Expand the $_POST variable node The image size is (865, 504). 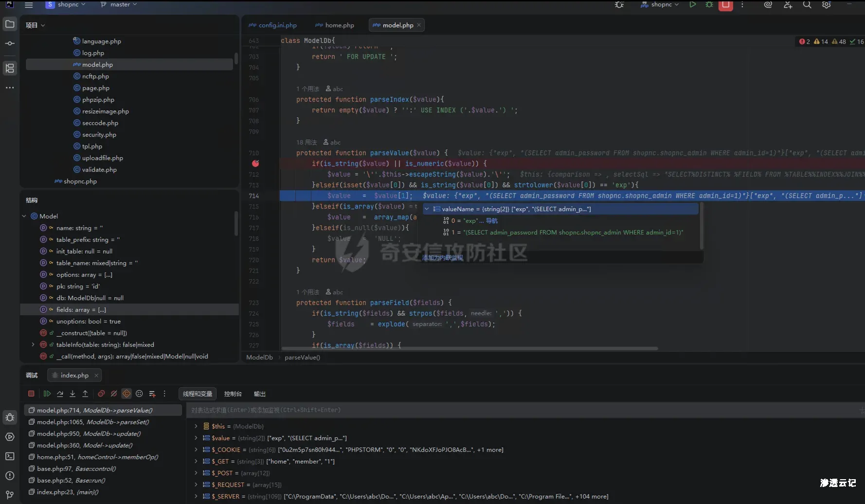pyautogui.click(x=196, y=473)
